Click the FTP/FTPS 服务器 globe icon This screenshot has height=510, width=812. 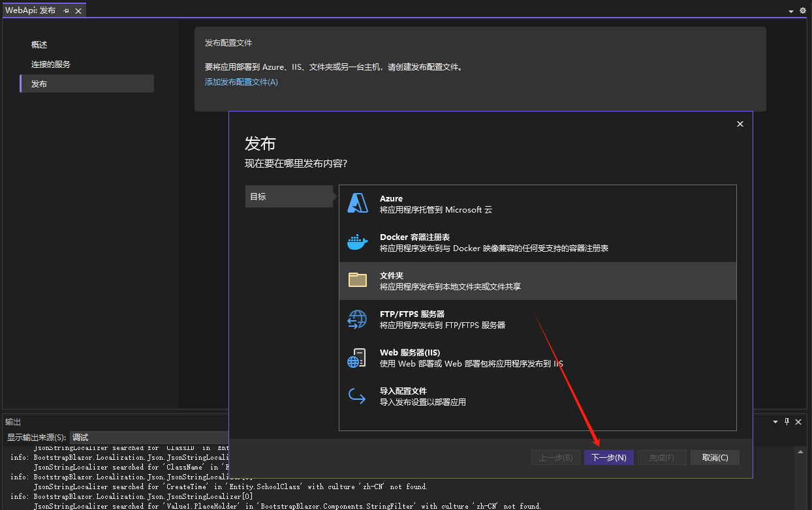point(357,318)
